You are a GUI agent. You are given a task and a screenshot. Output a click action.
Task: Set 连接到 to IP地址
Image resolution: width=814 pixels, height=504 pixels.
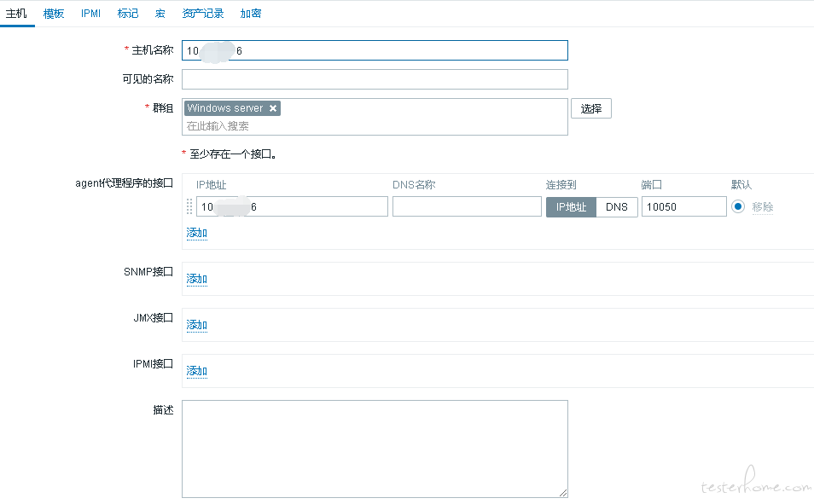coord(571,206)
